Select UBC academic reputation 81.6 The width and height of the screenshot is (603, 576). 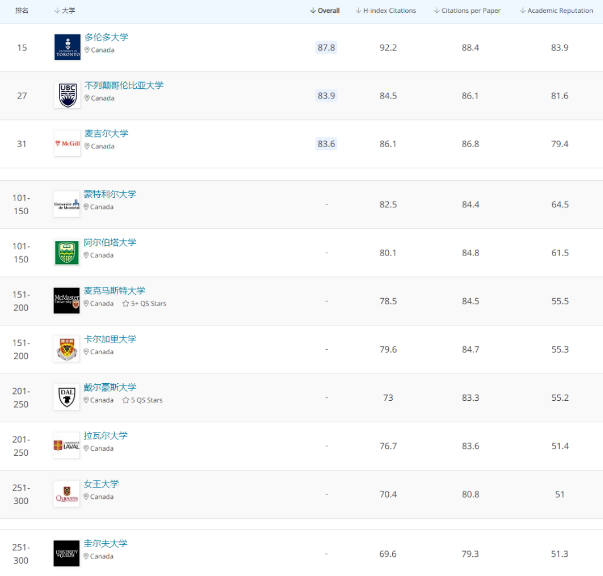tap(560, 96)
